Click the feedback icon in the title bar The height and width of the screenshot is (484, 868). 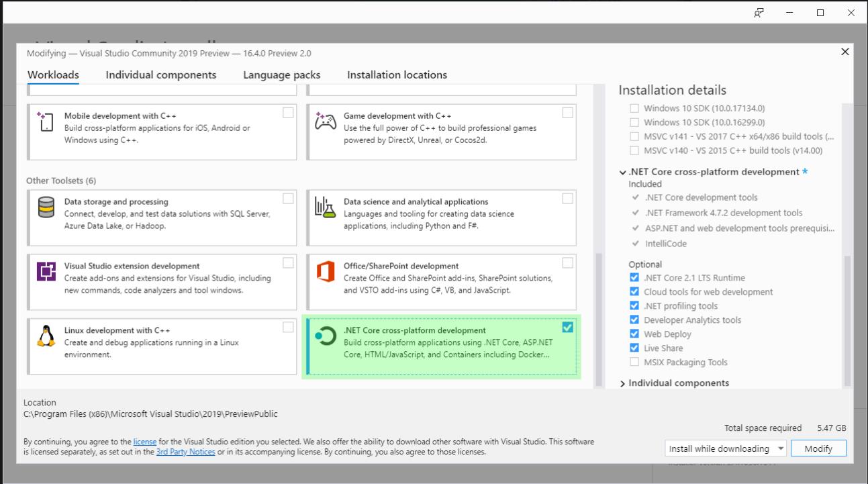759,12
